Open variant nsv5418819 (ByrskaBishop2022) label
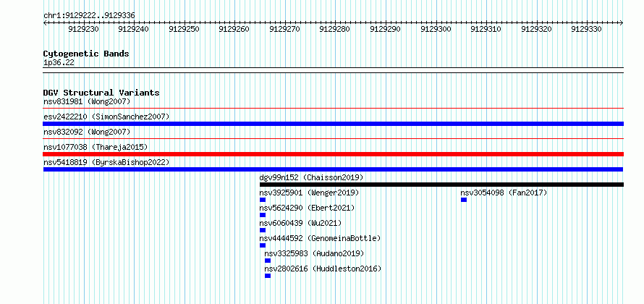The height and width of the screenshot is (304, 644). click(x=106, y=162)
